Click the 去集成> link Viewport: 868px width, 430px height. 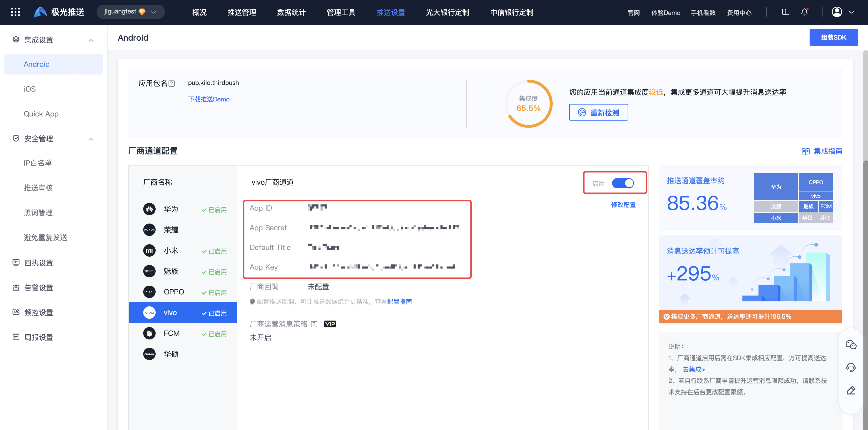click(x=694, y=369)
